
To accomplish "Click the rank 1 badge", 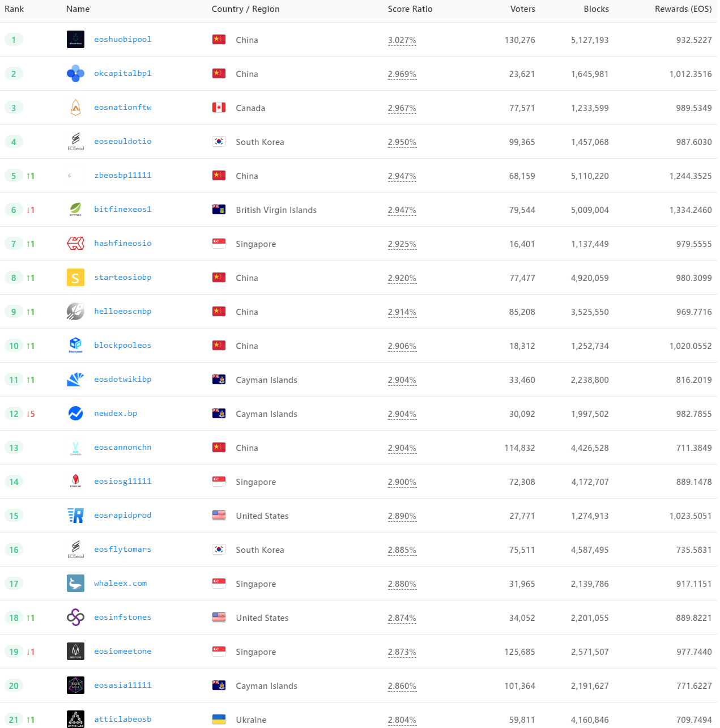I will click(14, 40).
